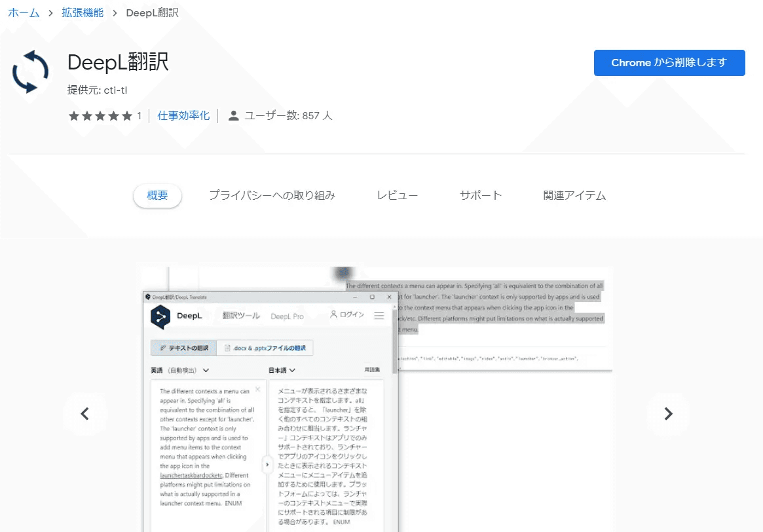This screenshot has height=532, width=763.
Task: Click the ログイン person icon in screenshot
Action: (x=333, y=314)
